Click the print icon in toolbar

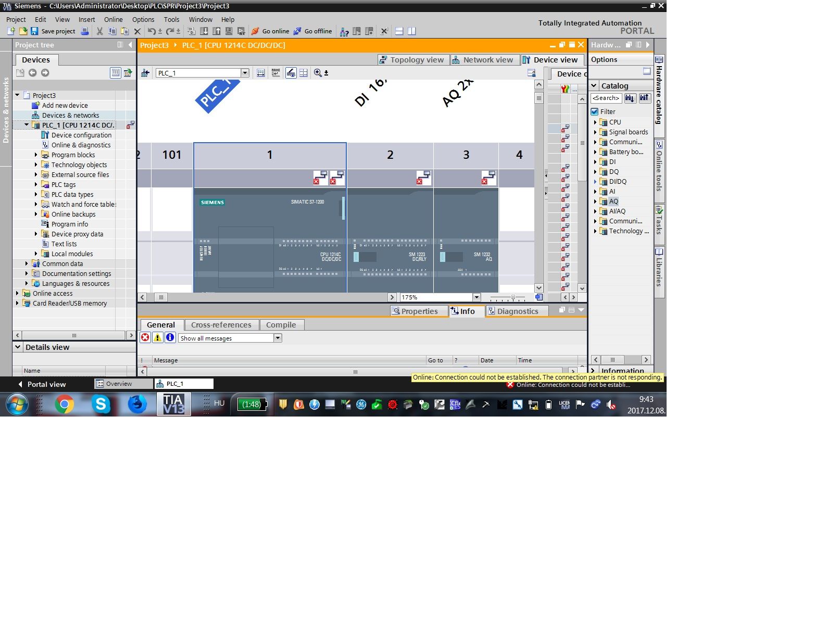85,31
